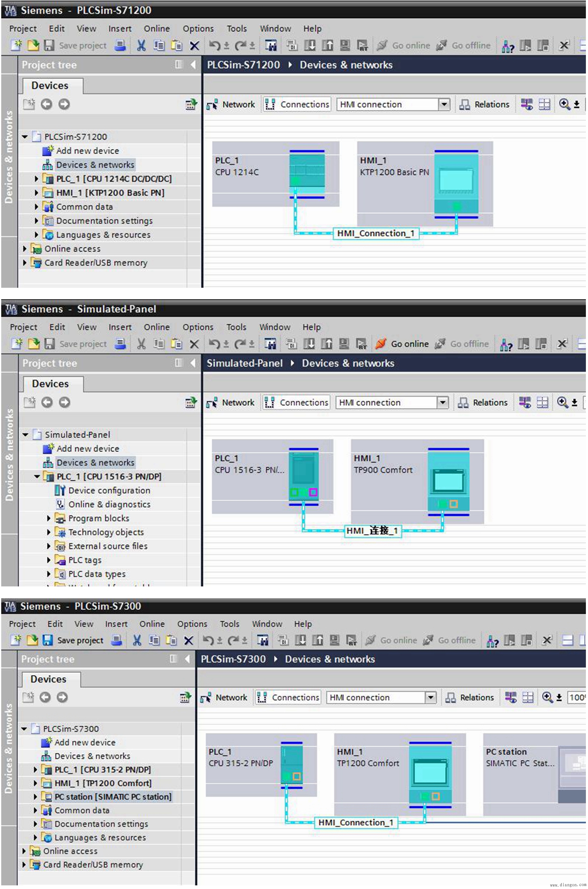Click the HMI_连接_1 connection label
Image resolution: width=588 pixels, height=889 pixels.
(373, 530)
